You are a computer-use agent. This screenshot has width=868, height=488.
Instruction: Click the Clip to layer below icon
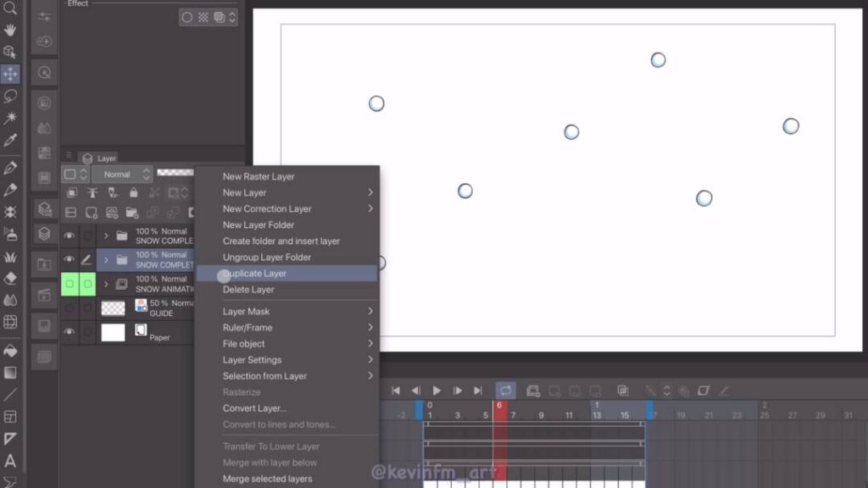click(72, 192)
